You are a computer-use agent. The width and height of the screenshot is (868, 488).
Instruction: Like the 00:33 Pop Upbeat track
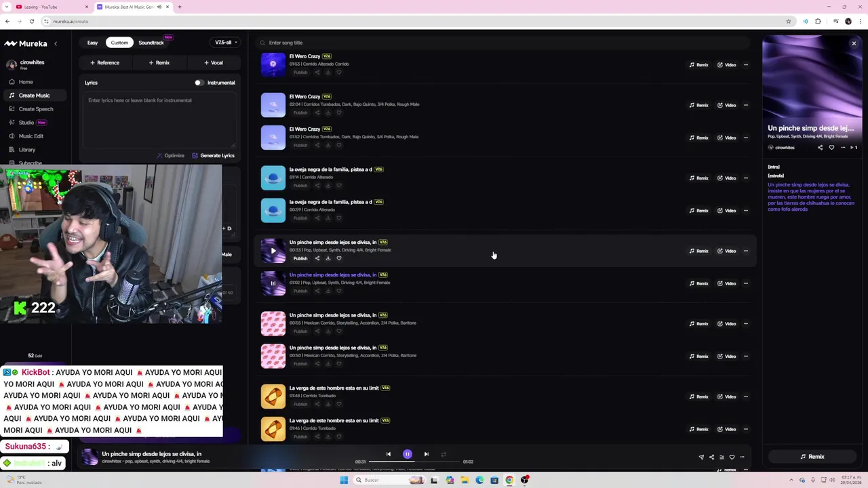(339, 258)
